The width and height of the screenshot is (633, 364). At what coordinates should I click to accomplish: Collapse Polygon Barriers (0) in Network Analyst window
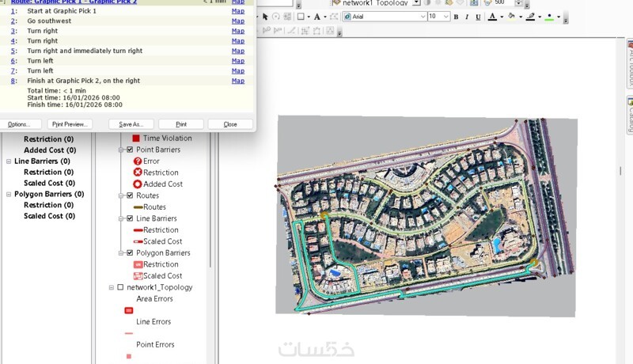9,195
